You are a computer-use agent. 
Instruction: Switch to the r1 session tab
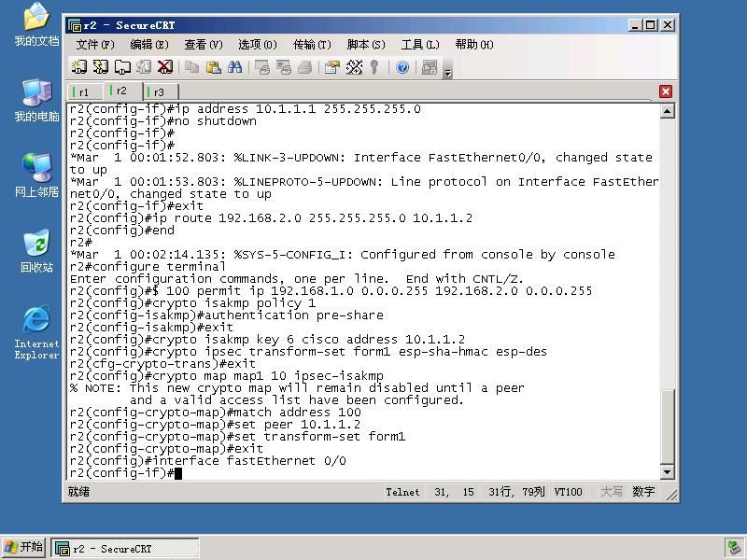click(84, 91)
